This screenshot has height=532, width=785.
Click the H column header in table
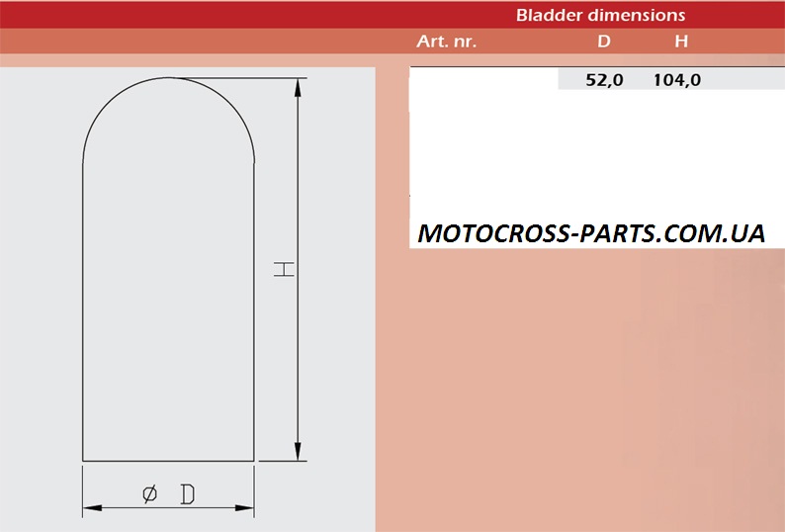(x=681, y=42)
